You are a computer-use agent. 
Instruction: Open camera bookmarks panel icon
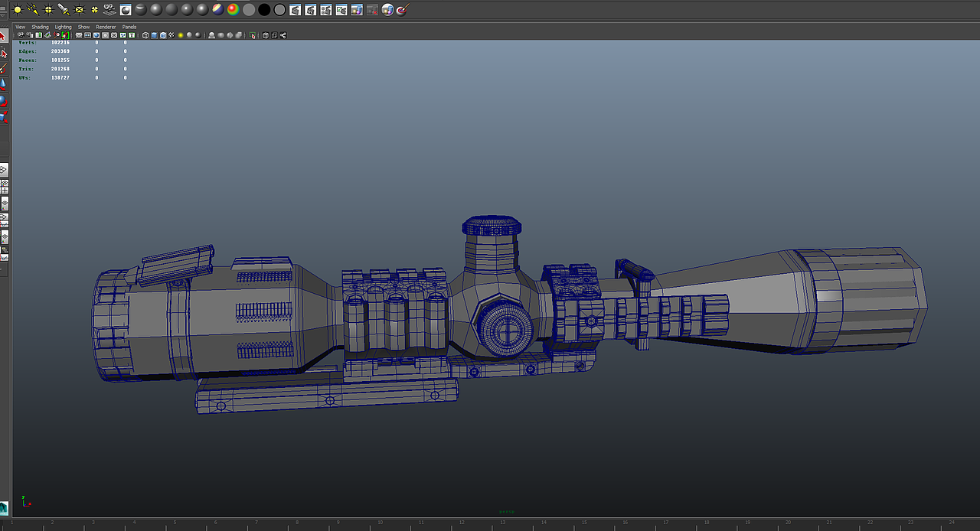tap(38, 35)
